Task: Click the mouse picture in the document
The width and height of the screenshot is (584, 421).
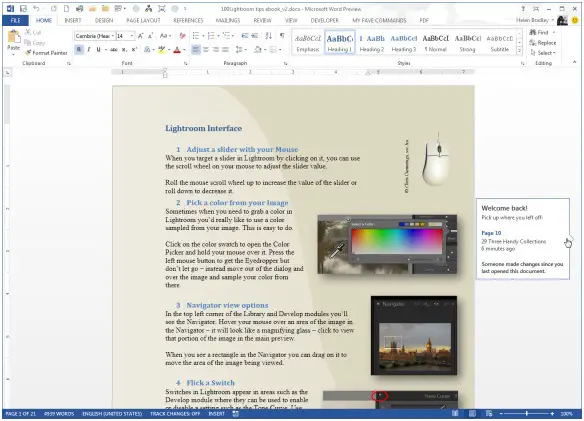Action: click(436, 159)
